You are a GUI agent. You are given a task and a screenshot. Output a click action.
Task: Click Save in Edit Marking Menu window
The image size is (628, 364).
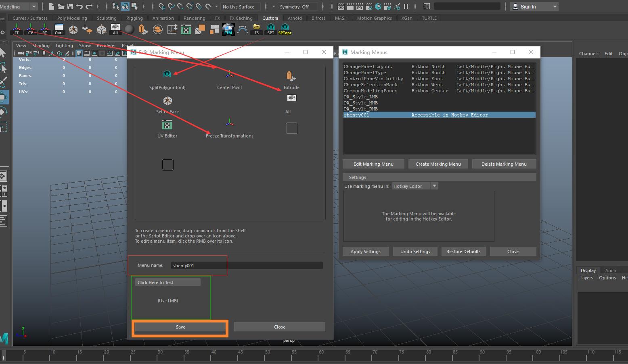pos(180,327)
